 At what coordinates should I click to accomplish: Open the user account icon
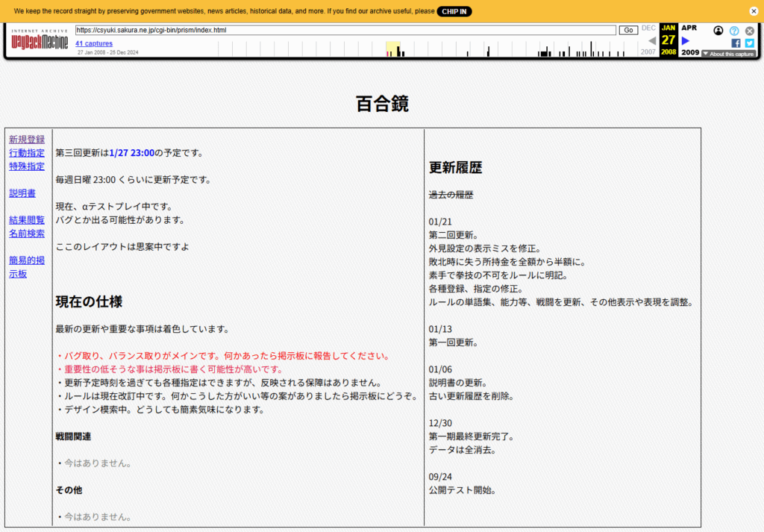pyautogui.click(x=718, y=31)
